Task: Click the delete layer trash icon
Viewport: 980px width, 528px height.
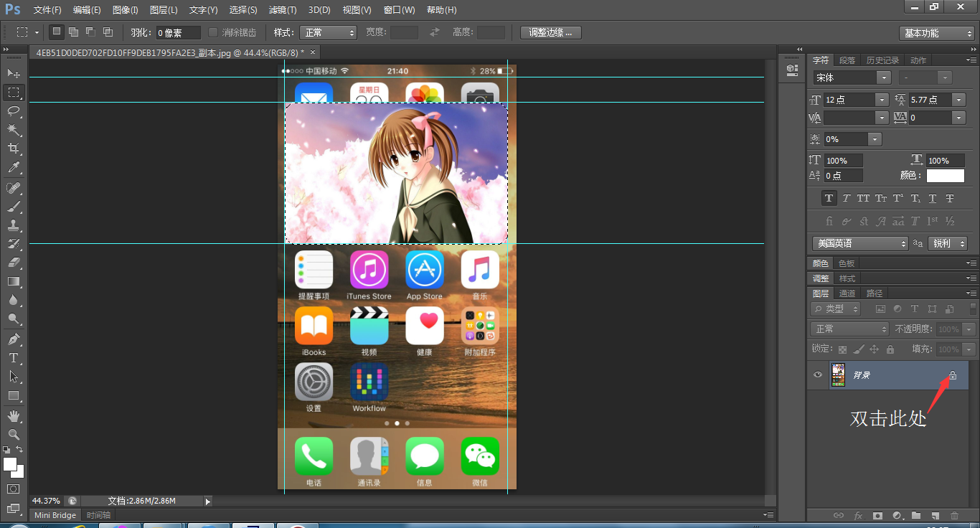Action: coord(954,515)
